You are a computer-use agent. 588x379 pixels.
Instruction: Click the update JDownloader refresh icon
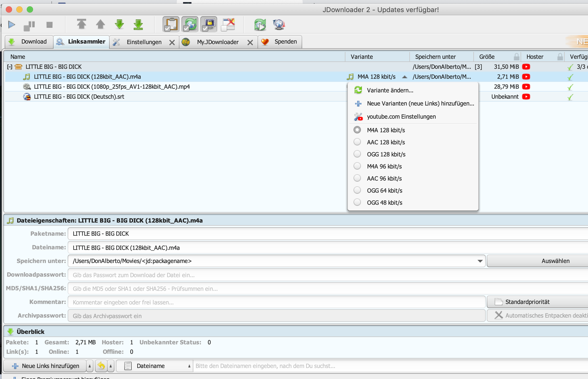260,25
